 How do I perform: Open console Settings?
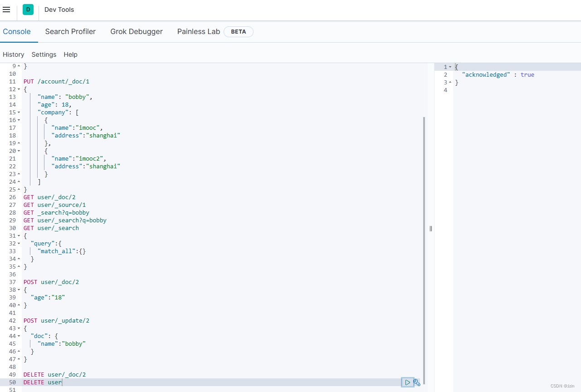(44, 54)
